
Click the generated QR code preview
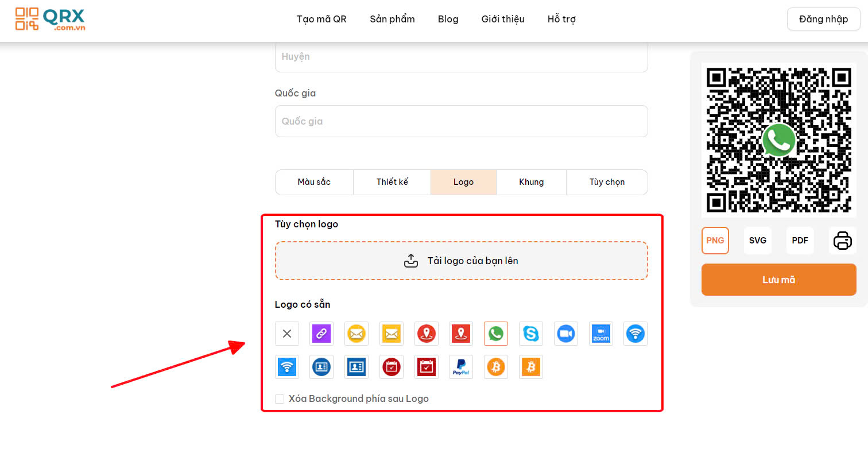pyautogui.click(x=778, y=140)
